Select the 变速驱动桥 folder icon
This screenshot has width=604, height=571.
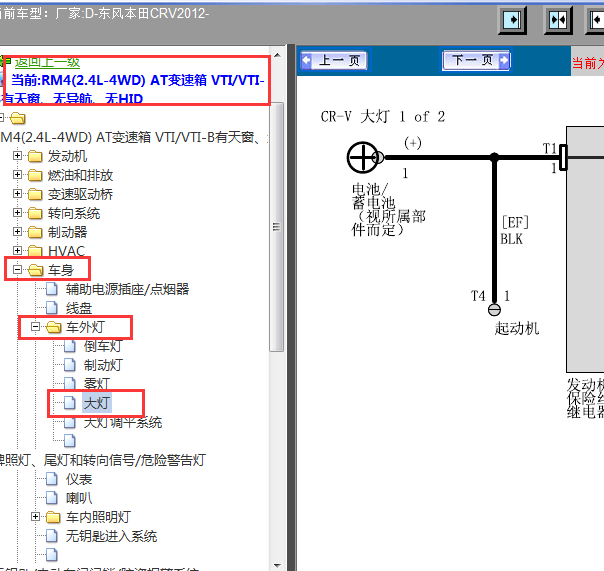coord(35,194)
